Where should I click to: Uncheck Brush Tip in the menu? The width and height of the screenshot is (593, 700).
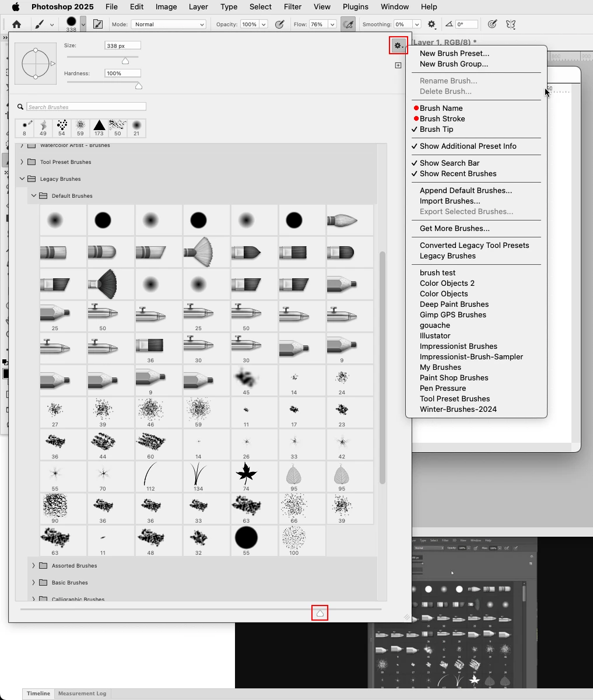click(x=436, y=129)
